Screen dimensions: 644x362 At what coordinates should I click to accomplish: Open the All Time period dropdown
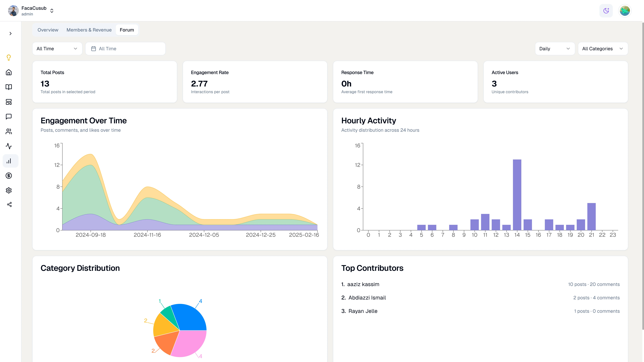click(57, 49)
